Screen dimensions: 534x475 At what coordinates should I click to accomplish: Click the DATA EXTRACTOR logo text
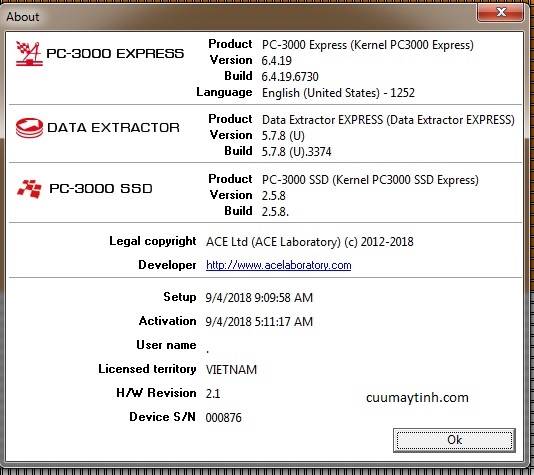click(x=113, y=128)
